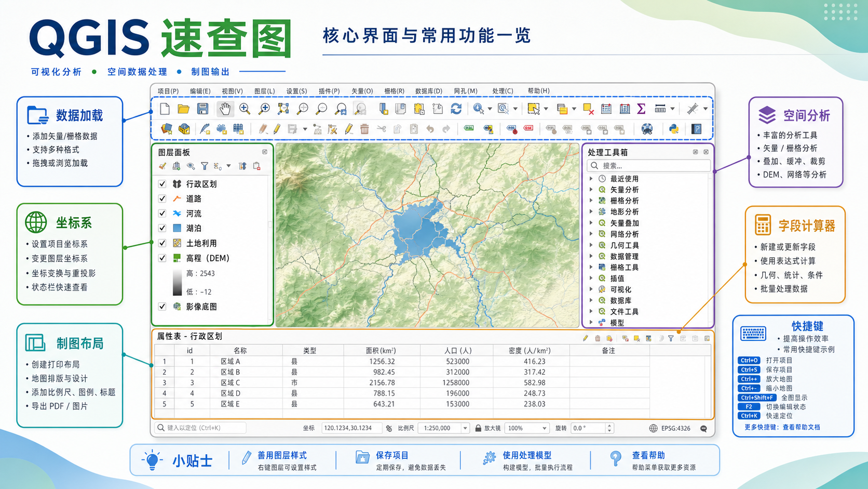868x489 pixels.
Task: Click the EPSG:4326 CRS button
Action: pyautogui.click(x=670, y=428)
